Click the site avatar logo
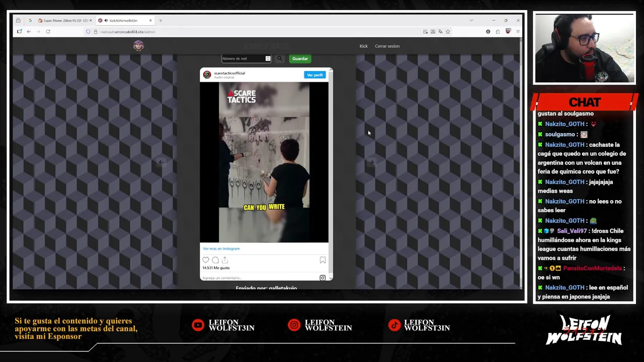Screen dimensions: 644x362 point(138,46)
